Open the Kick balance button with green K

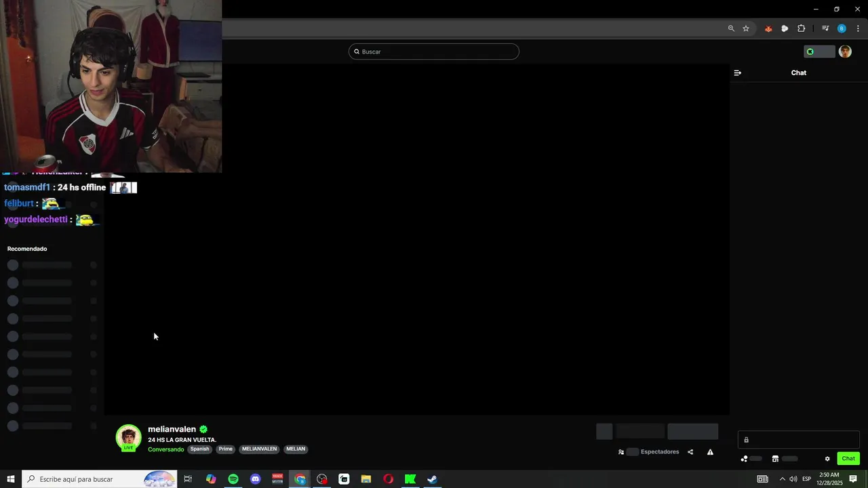tap(819, 52)
